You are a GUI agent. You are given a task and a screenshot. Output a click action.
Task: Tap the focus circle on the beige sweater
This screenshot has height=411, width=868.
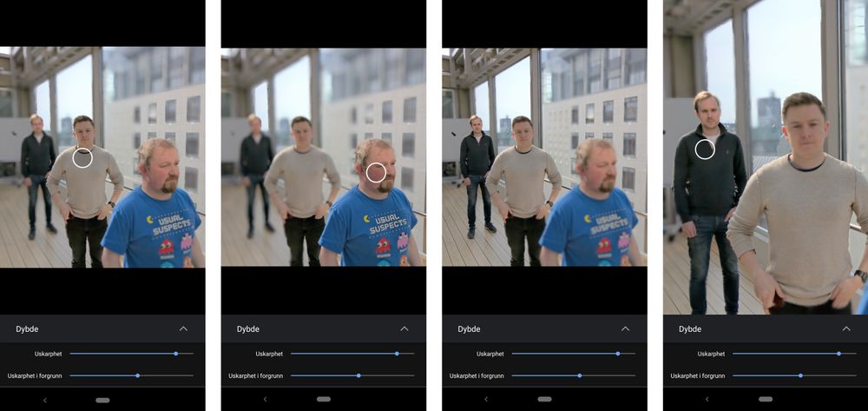82,158
